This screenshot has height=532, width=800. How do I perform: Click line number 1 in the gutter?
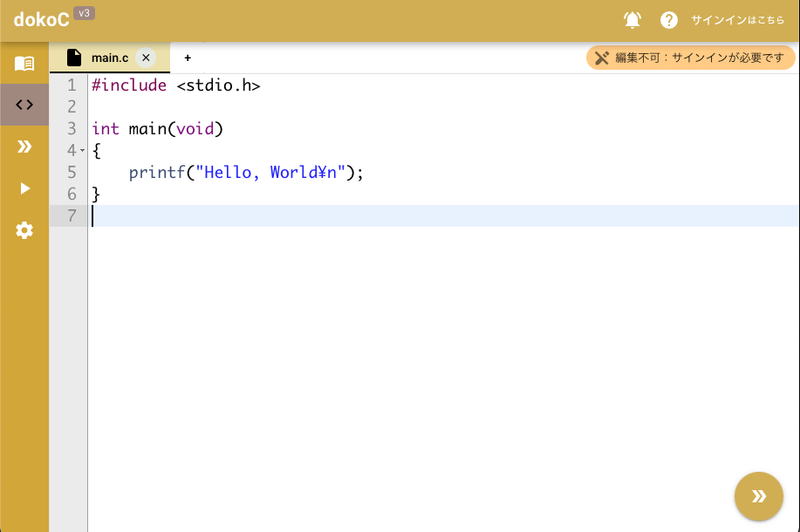click(x=72, y=85)
